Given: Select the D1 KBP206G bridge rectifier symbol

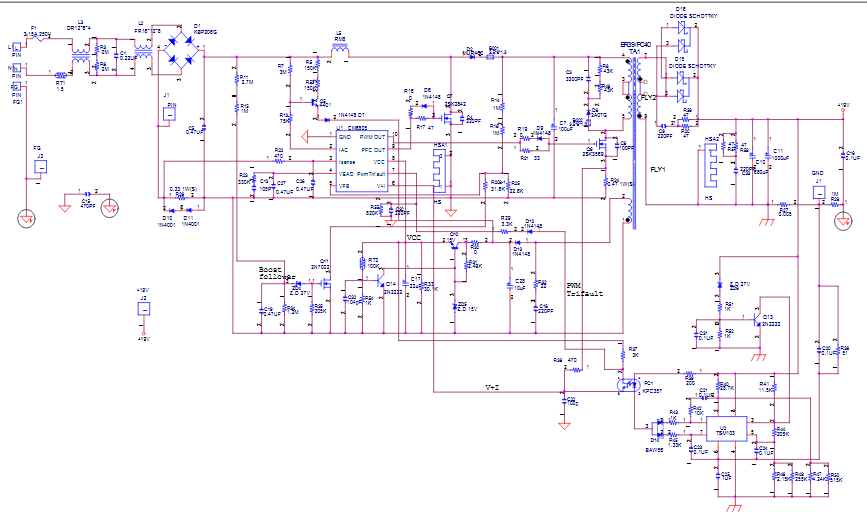Looking at the screenshot, I should 182,49.
